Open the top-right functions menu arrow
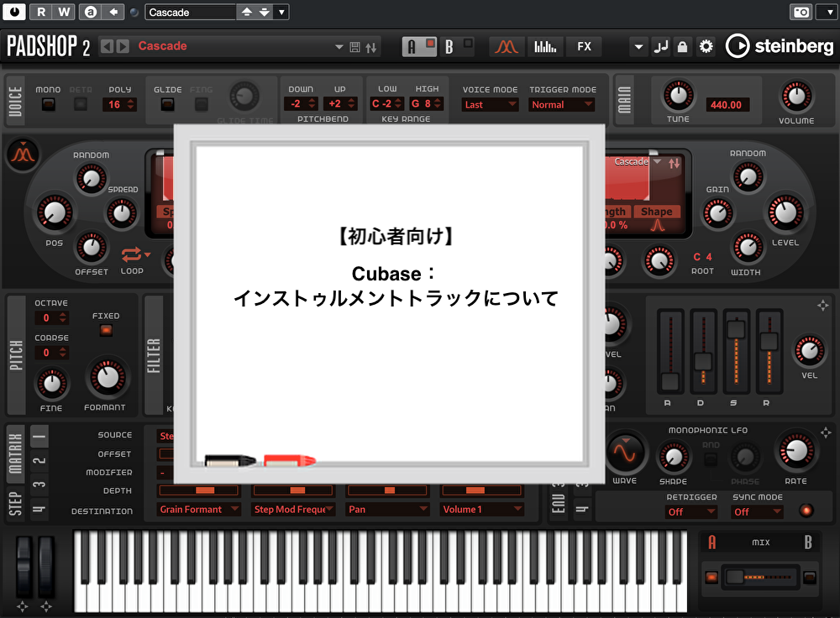 pos(829,12)
